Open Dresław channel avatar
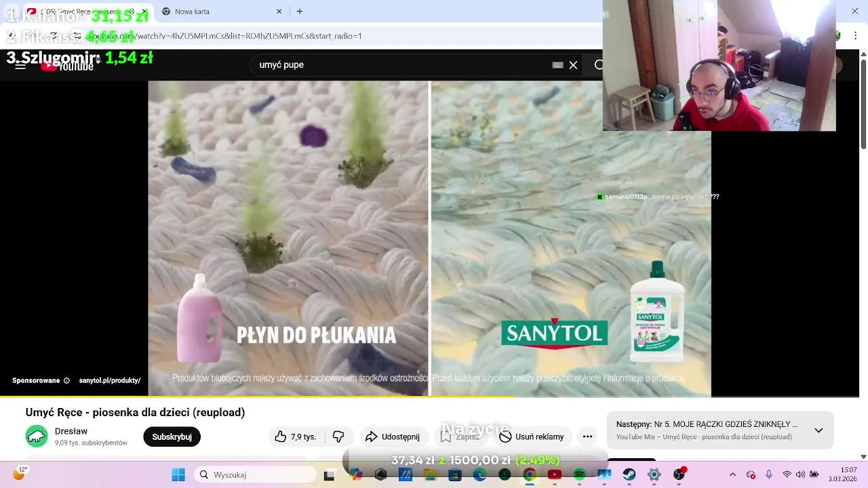Viewport: 868px width, 488px height. pyautogui.click(x=37, y=436)
